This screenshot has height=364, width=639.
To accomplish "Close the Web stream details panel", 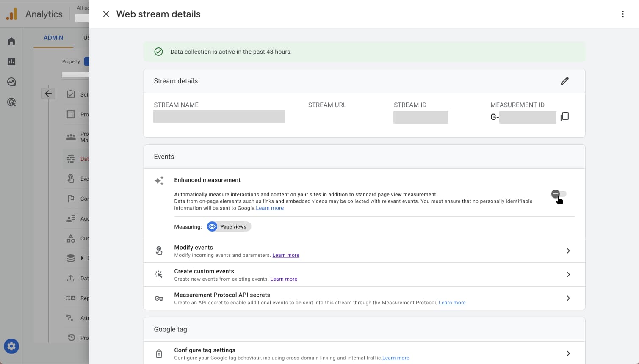I will pos(106,14).
